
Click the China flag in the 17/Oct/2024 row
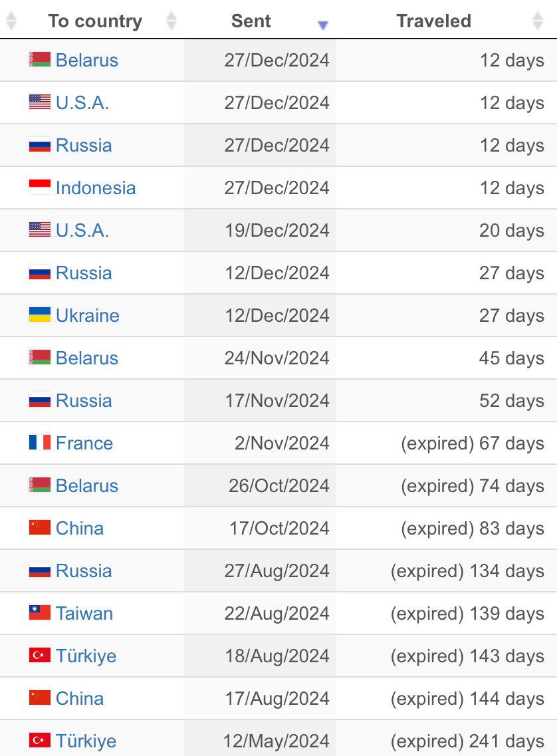coord(39,527)
